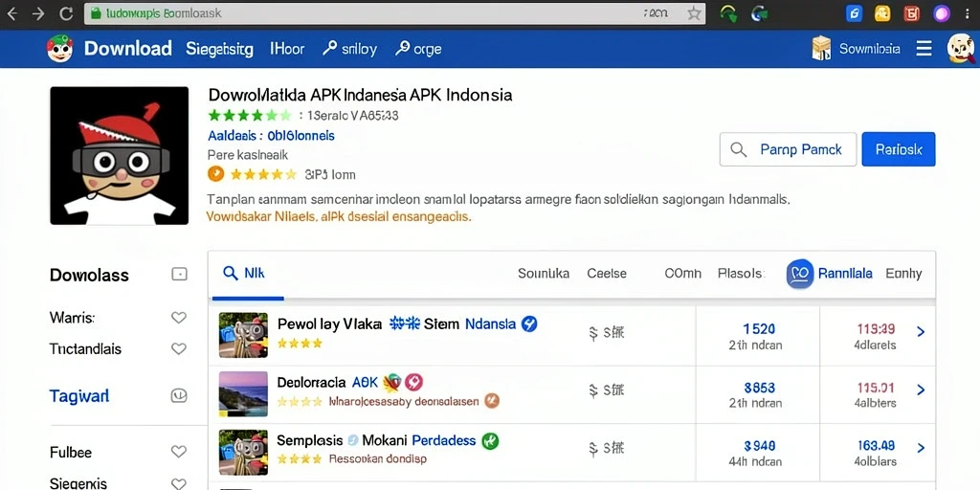Favorite Fulbee with its heart icon
The height and width of the screenshot is (490, 980).
[179, 452]
